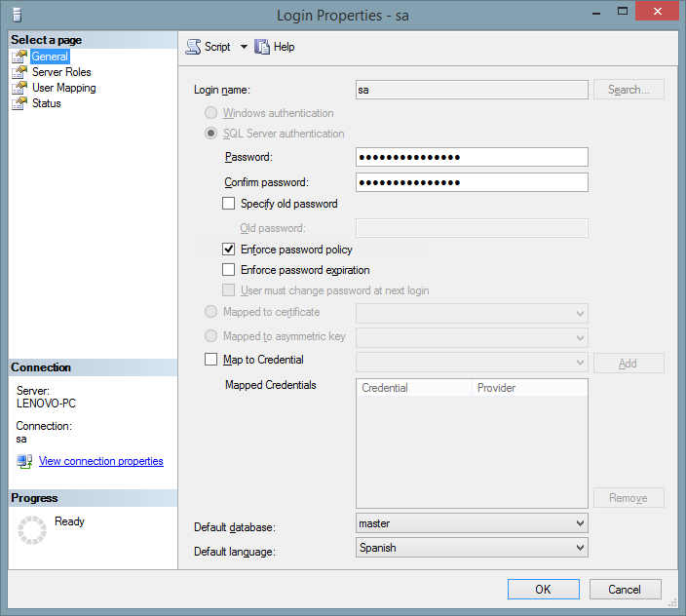Click the Old password field
The height and width of the screenshot is (616, 686).
[x=472, y=228]
